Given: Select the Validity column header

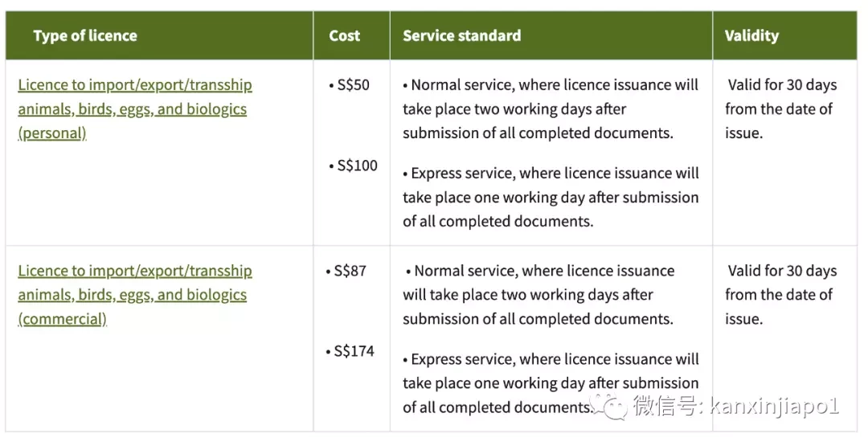Looking at the screenshot, I should pyautogui.click(x=751, y=36).
